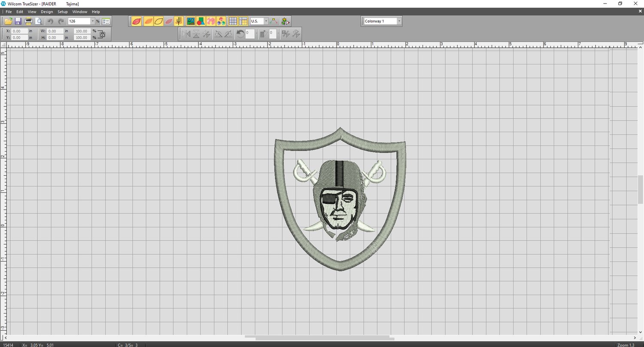Click the Wilcom TrueSizer application icon
644x347 pixels.
[x=3, y=3]
